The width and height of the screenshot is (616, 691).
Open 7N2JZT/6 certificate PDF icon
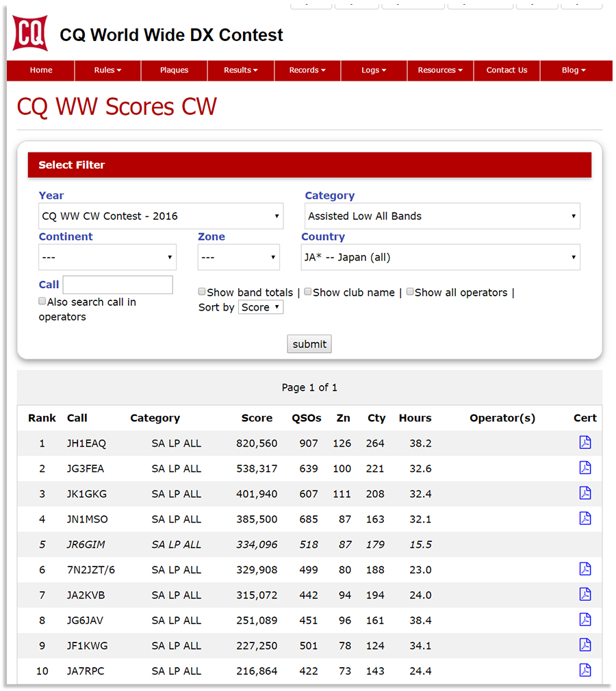coord(585,569)
